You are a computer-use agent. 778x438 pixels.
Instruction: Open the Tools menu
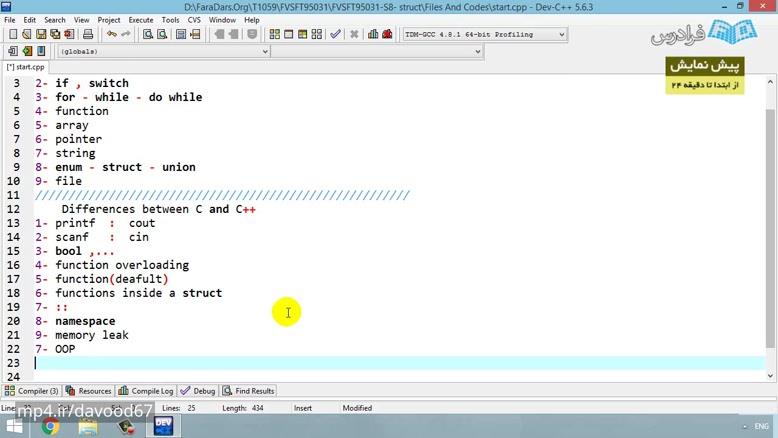click(171, 19)
